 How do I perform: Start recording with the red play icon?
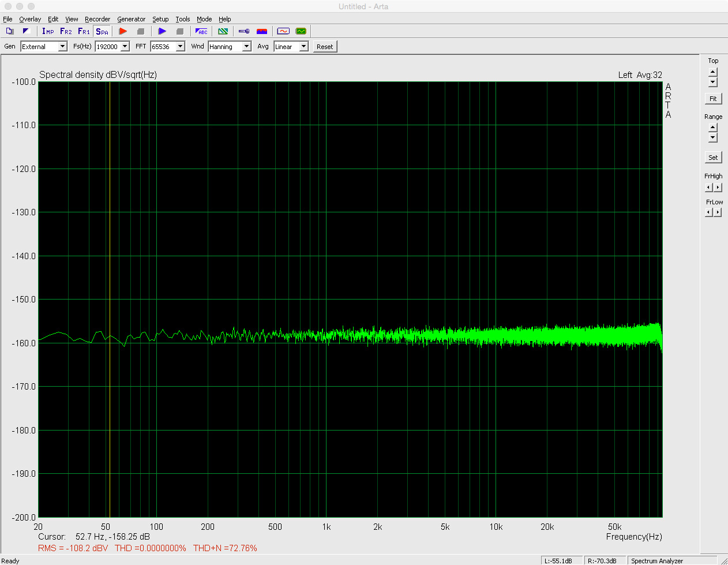point(123,31)
